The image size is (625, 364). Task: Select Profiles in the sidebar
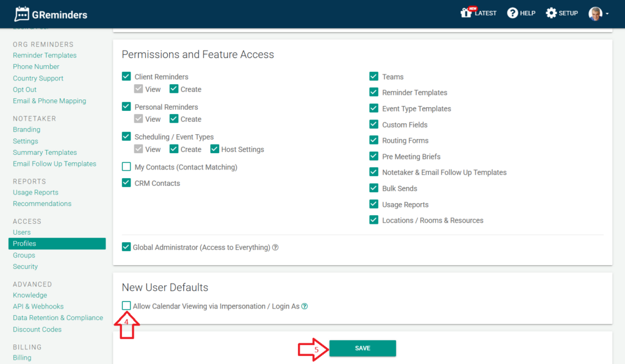pos(24,244)
